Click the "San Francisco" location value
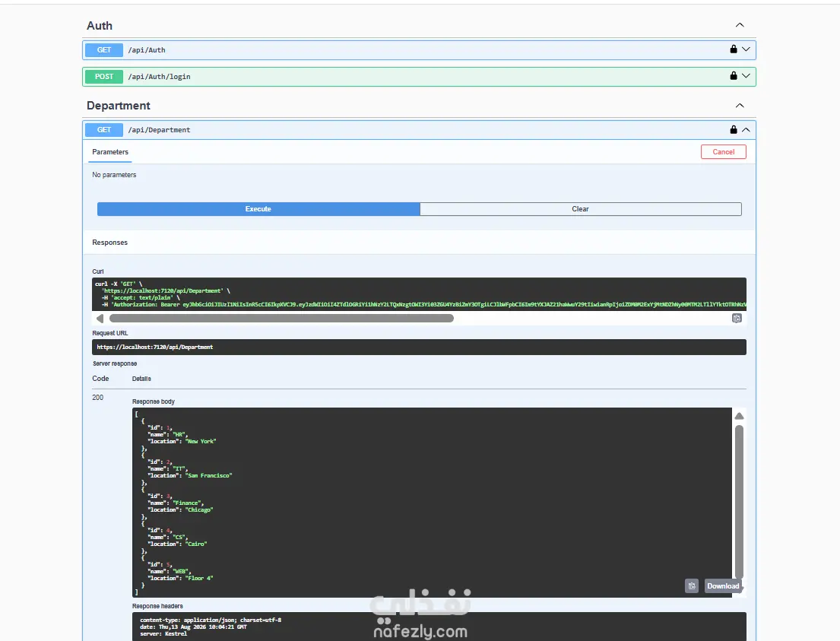Screen dimensions: 840x641 209,475
